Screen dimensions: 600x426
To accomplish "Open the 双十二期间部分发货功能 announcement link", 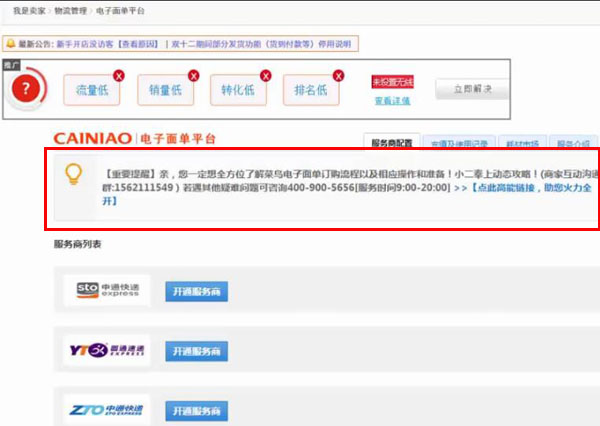I will coord(261,44).
